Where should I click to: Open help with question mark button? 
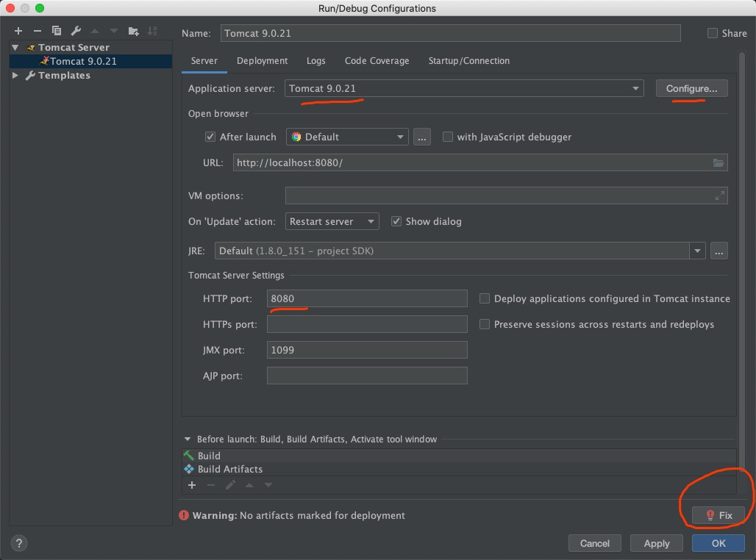click(19, 543)
